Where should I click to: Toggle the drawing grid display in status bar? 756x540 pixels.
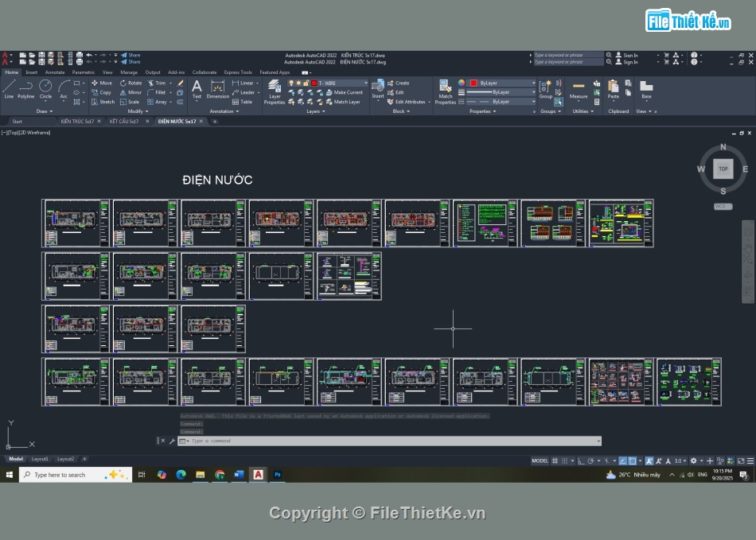(x=556, y=460)
